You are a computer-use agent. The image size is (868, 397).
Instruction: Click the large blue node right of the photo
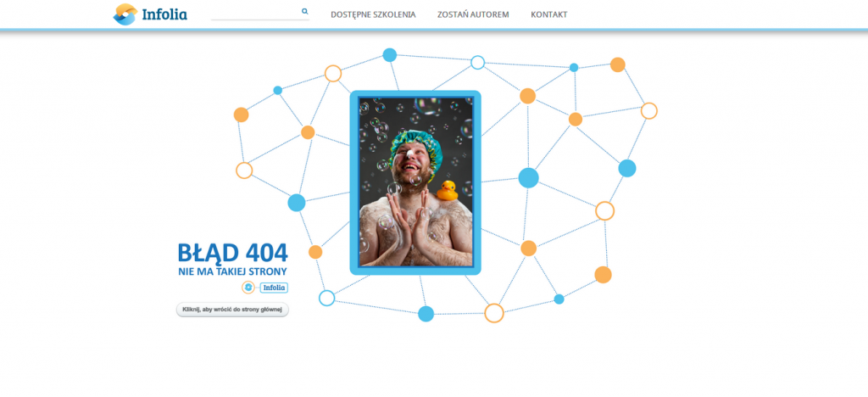coord(528,178)
